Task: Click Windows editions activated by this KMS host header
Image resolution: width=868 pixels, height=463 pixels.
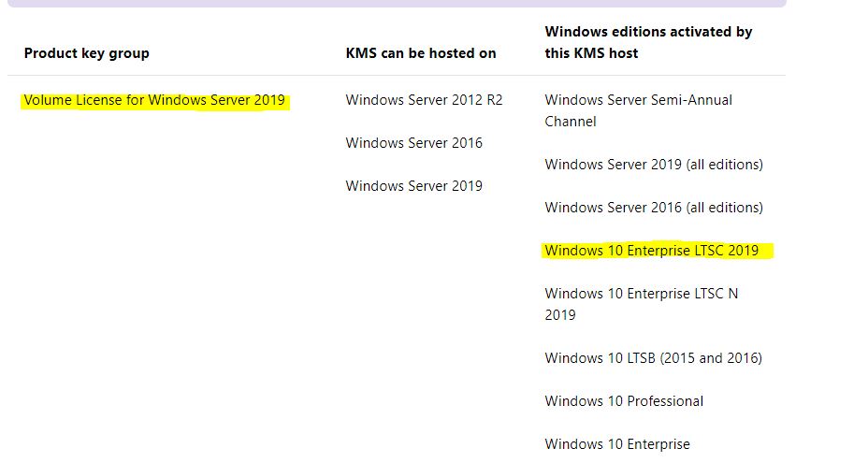Action: [x=648, y=42]
